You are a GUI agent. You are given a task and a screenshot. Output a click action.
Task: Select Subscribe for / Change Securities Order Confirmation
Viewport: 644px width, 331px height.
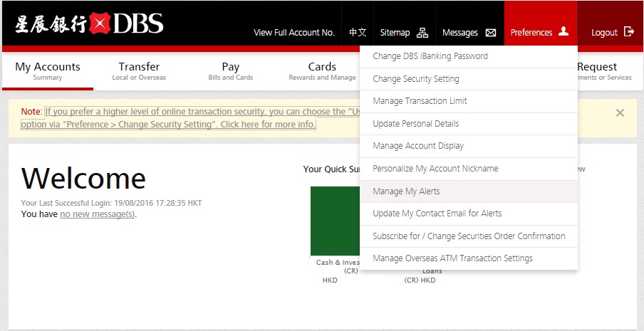click(x=469, y=236)
